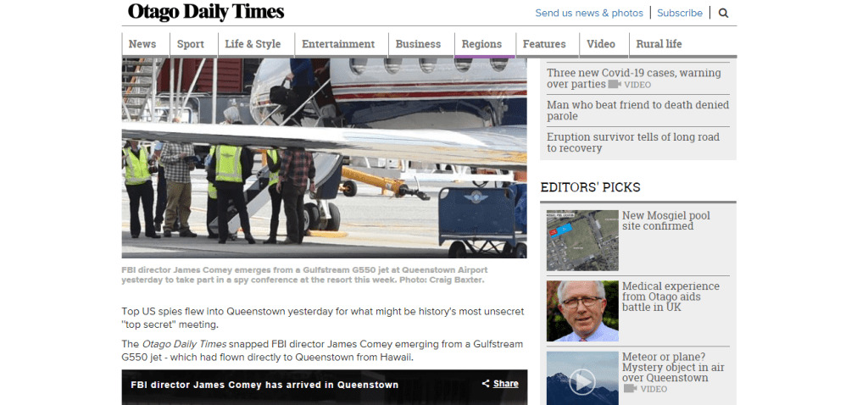Play the Meteor or plane video thumbnail
Image resolution: width=868 pixels, height=405 pixels.
tap(582, 378)
